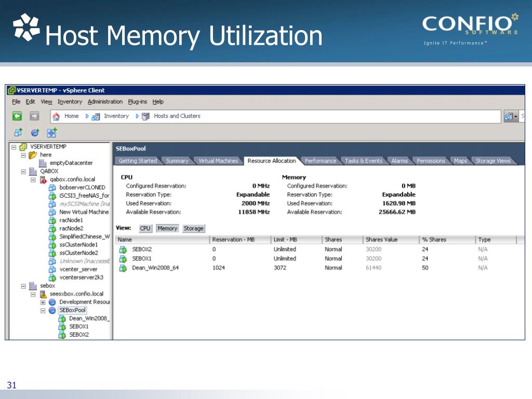Click the vcenter_server VM icon
Image resolution: width=532 pixels, height=399 pixels.
point(52,270)
